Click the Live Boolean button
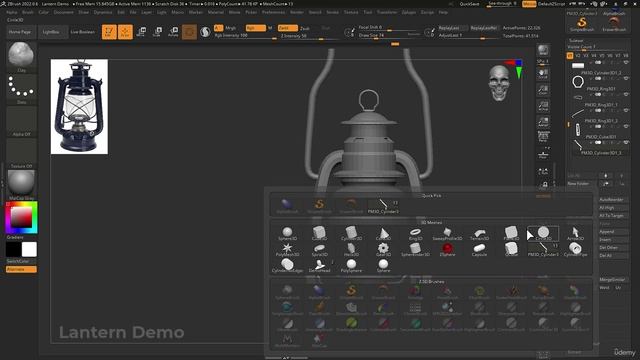Screen dimensions: 640x360 click(x=83, y=32)
